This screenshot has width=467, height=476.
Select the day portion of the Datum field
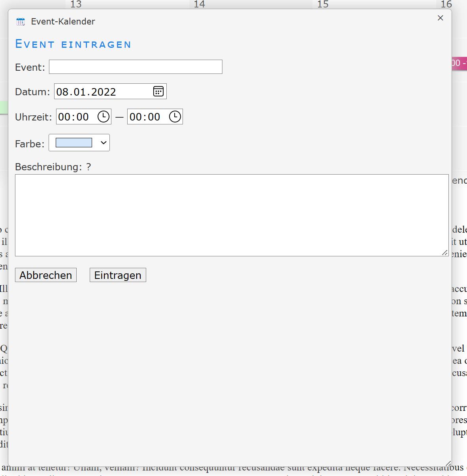tap(62, 92)
